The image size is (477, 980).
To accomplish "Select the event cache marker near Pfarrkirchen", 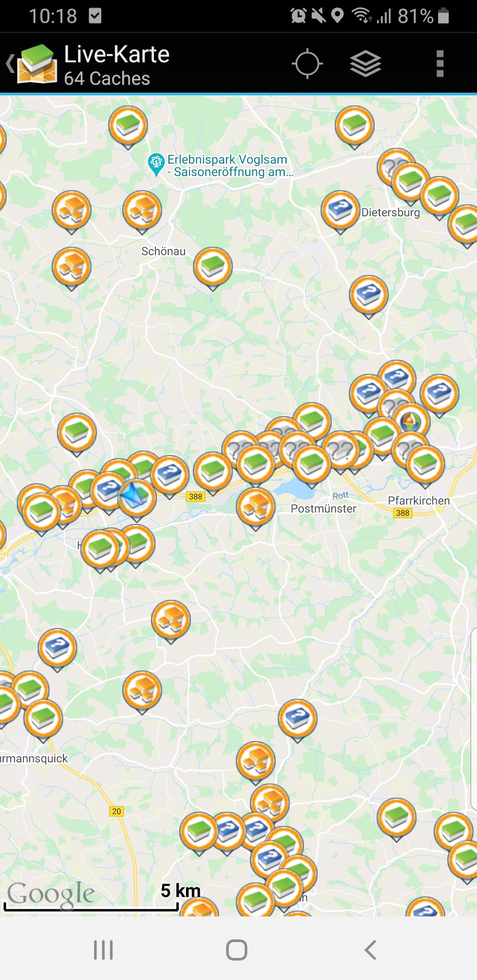I will [411, 421].
